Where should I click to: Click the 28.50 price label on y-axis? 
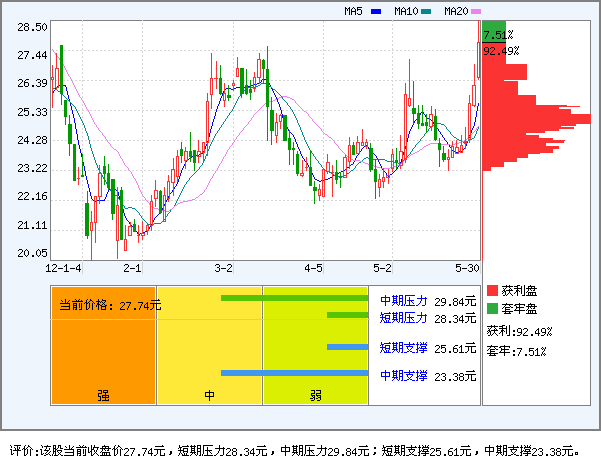pos(32,28)
